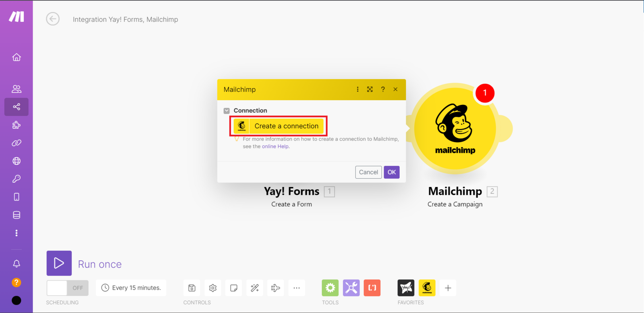The image size is (644, 313).
Task: Open the sidebar more options dots
Action: click(17, 233)
